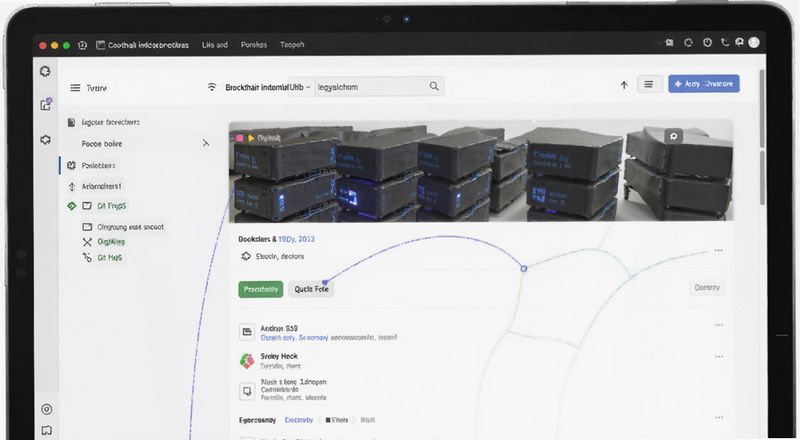Click the gear icon atop the left rail
Image resolution: width=800 pixels, height=440 pixels.
[45, 71]
